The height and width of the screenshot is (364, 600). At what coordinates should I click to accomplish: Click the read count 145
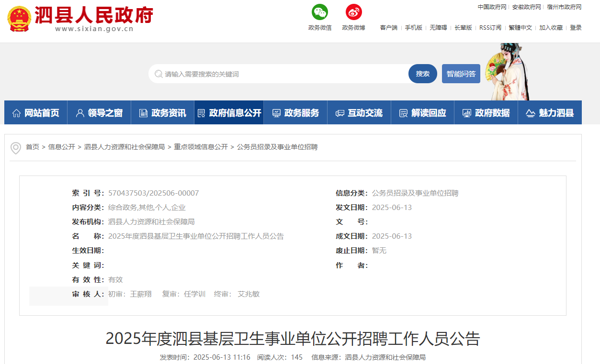click(x=297, y=357)
